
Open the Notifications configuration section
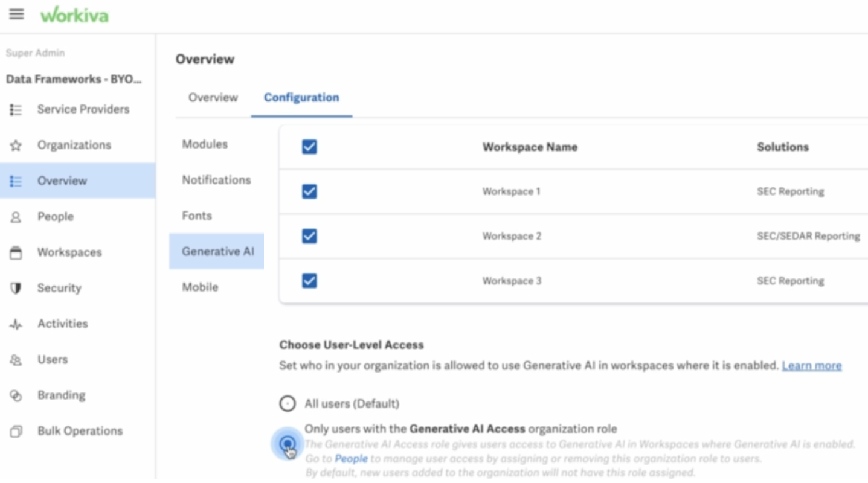[216, 180]
